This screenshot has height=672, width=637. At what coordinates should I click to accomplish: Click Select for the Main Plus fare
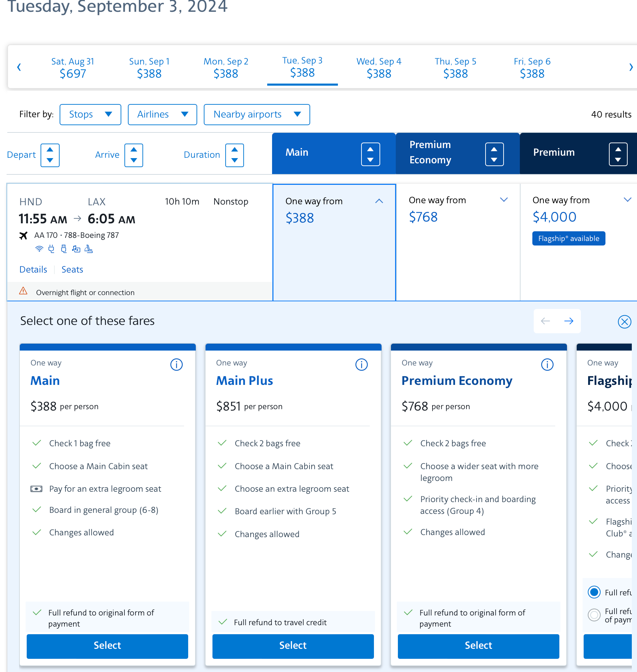click(x=293, y=645)
